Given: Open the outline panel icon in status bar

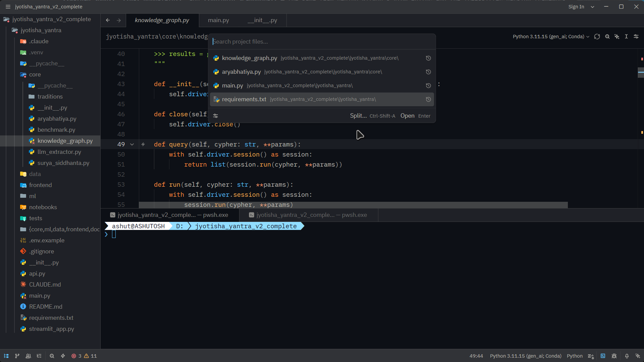Looking at the screenshot, I should point(39,356).
